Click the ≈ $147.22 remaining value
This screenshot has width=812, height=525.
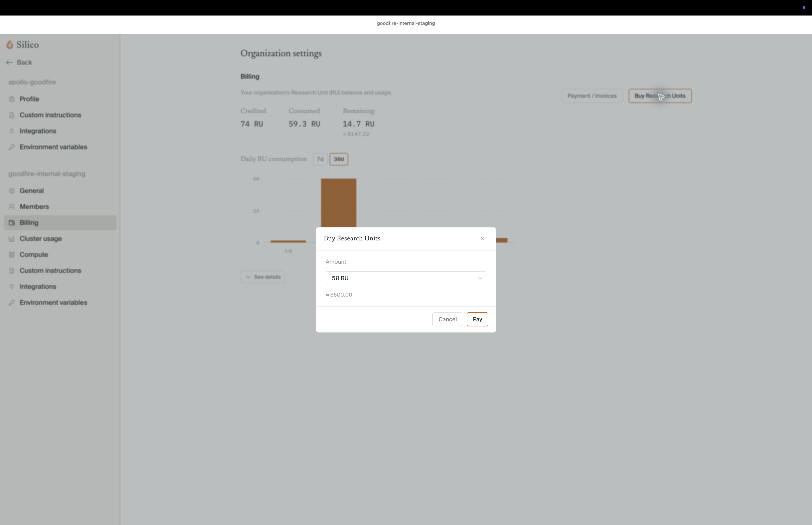coord(356,134)
